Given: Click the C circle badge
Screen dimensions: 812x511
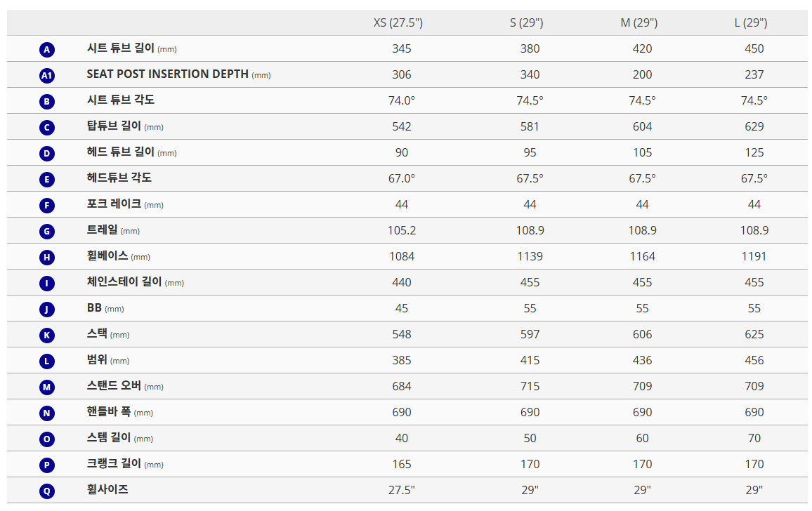Looking at the screenshot, I should coord(47,127).
